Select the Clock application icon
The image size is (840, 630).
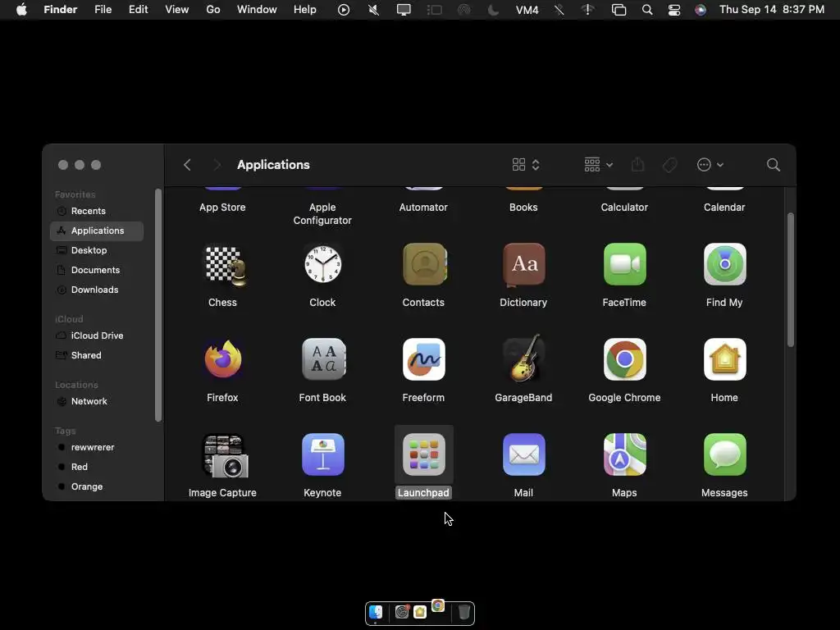[322, 264]
